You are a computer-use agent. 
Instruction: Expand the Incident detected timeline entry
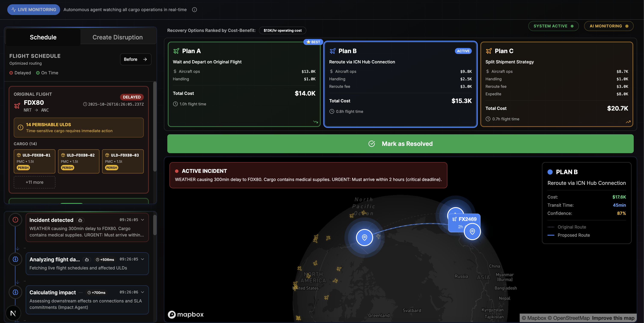[142, 220]
